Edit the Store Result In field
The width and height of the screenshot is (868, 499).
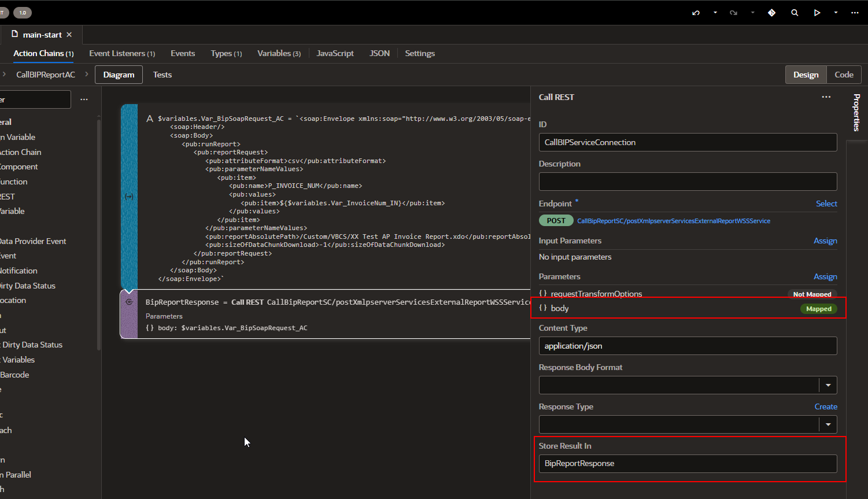[688, 464]
